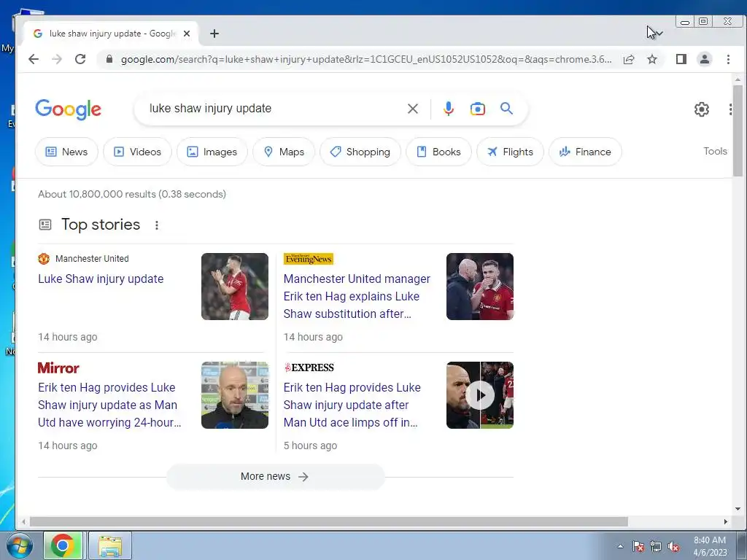Launch Chrome from the taskbar
This screenshot has height=560, width=747.
[63, 545]
